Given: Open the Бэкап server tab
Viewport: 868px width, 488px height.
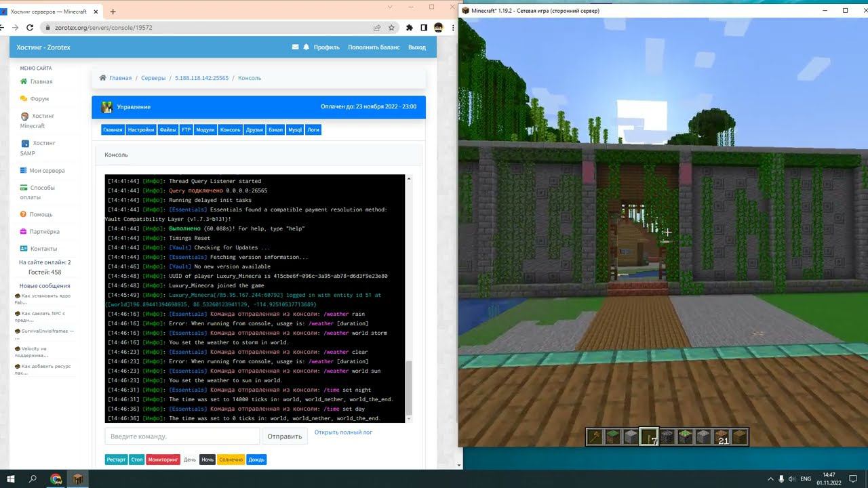Looking at the screenshot, I should (275, 129).
